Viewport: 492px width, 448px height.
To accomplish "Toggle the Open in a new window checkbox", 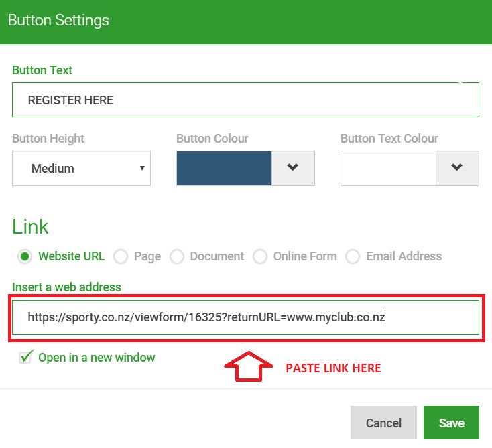I will (x=25, y=358).
